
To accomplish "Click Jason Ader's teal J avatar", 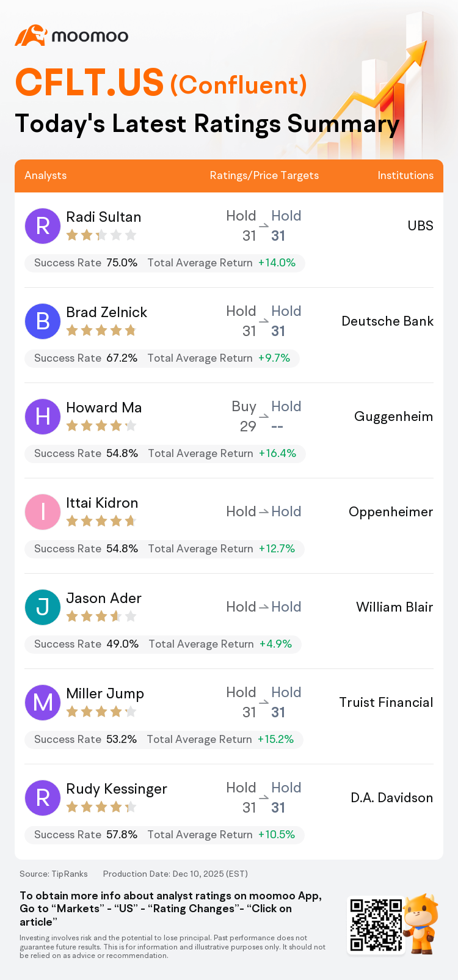I will pos(43,607).
